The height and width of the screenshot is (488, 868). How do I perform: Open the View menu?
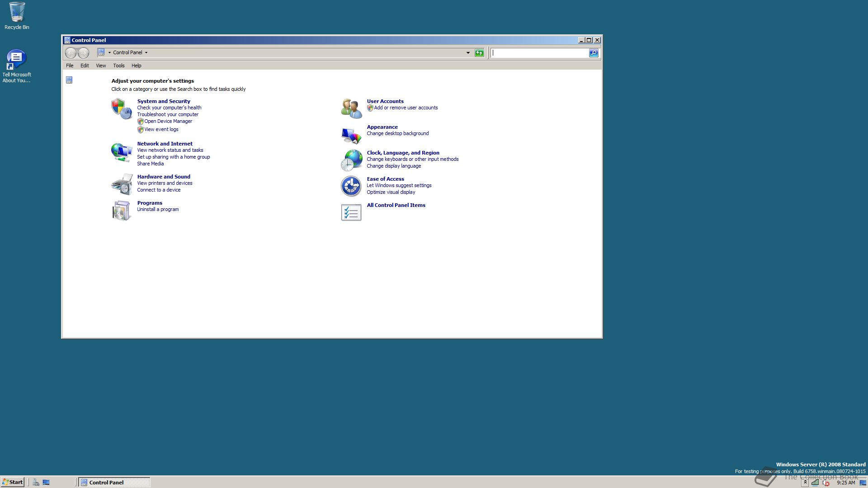[x=101, y=66]
